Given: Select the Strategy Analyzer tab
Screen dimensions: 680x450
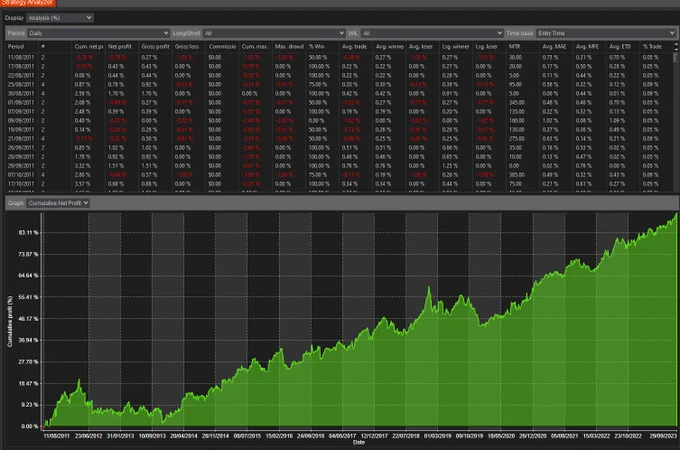Looking at the screenshot, I should [28, 3].
